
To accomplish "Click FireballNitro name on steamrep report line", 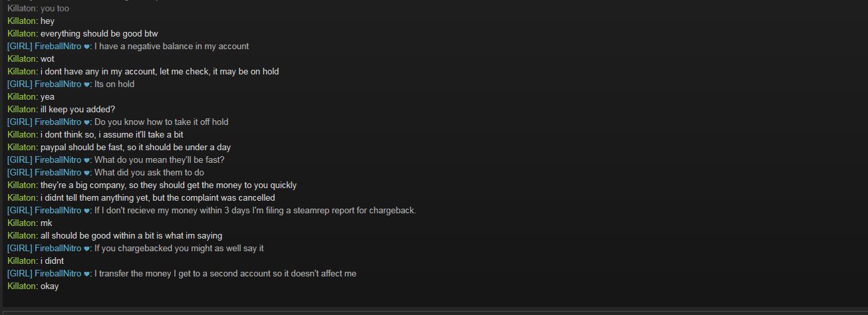I will 58,210.
